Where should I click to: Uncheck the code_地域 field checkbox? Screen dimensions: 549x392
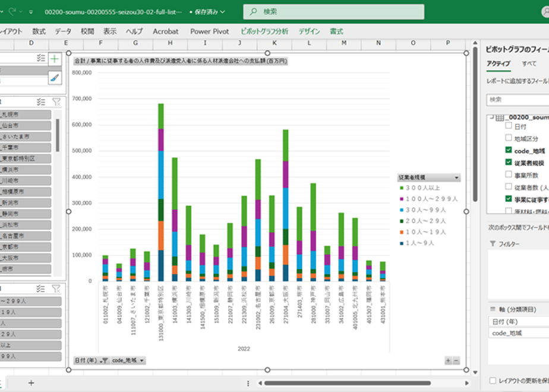(x=509, y=150)
